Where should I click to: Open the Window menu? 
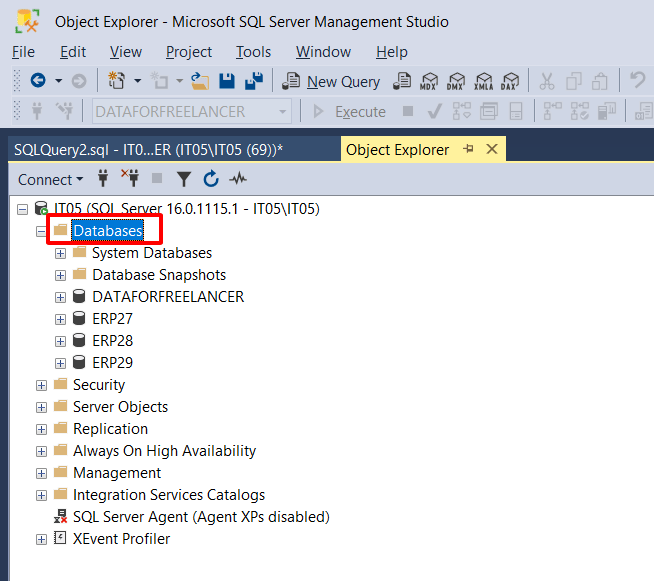pos(323,52)
